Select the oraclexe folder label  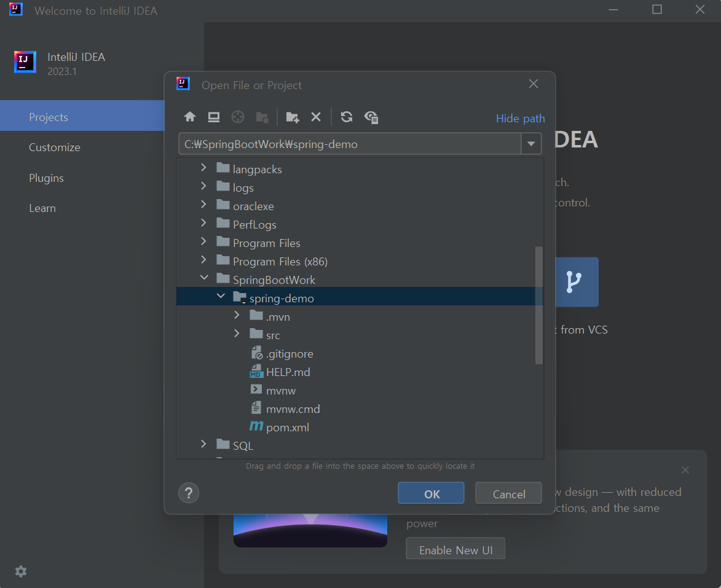tap(253, 206)
